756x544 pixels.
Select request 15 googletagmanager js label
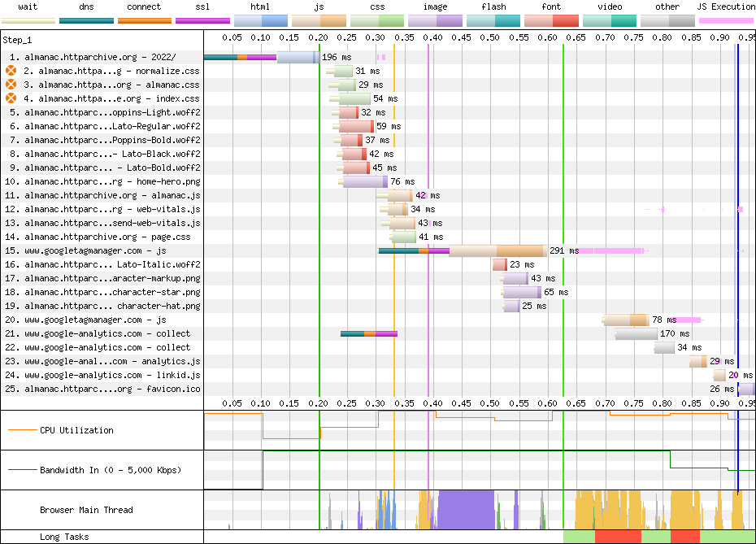94,250
